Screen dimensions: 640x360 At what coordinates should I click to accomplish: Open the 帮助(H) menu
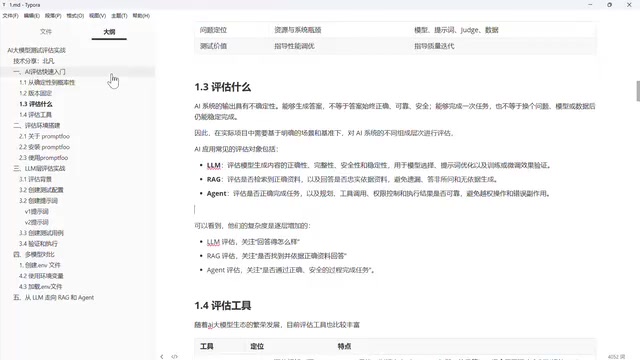141,16
